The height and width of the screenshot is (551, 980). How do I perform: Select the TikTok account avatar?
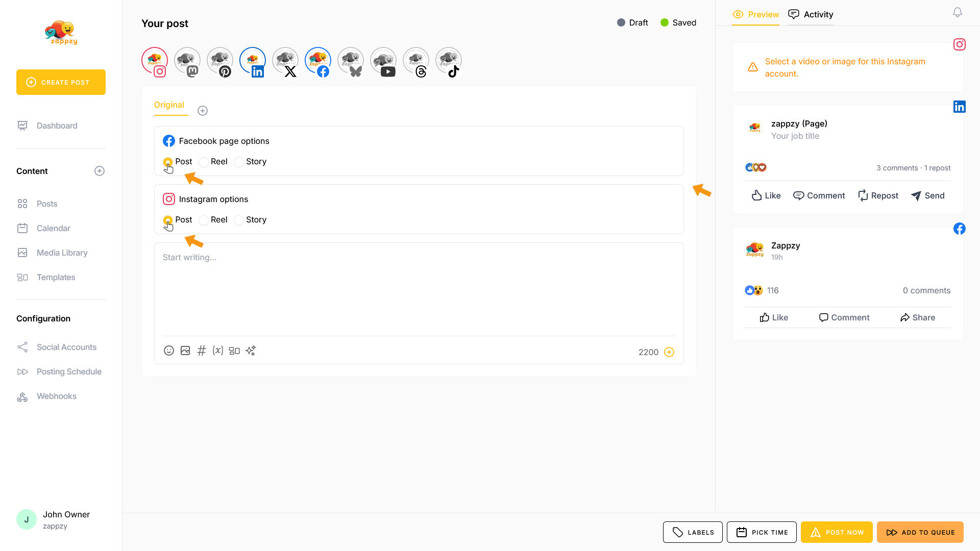[449, 61]
